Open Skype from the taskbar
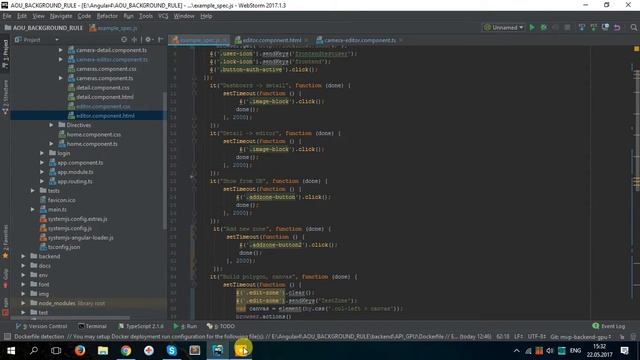This screenshot has width=640, height=360. (x=171, y=351)
